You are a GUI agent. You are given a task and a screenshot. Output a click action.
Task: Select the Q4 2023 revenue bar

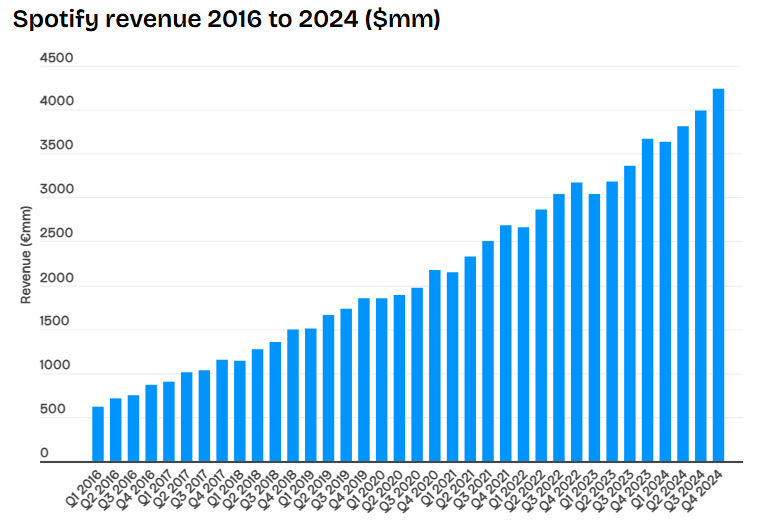(648, 300)
